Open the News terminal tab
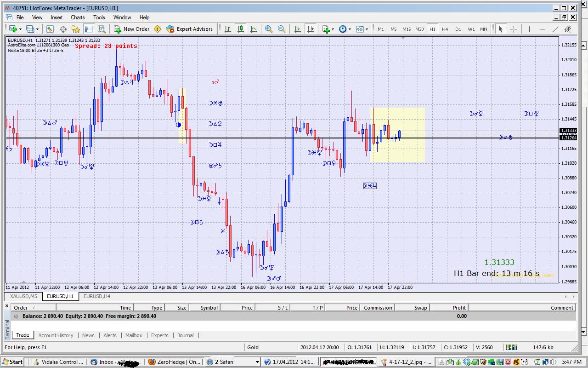Screen dimensions: 588x368 [x=88, y=335]
